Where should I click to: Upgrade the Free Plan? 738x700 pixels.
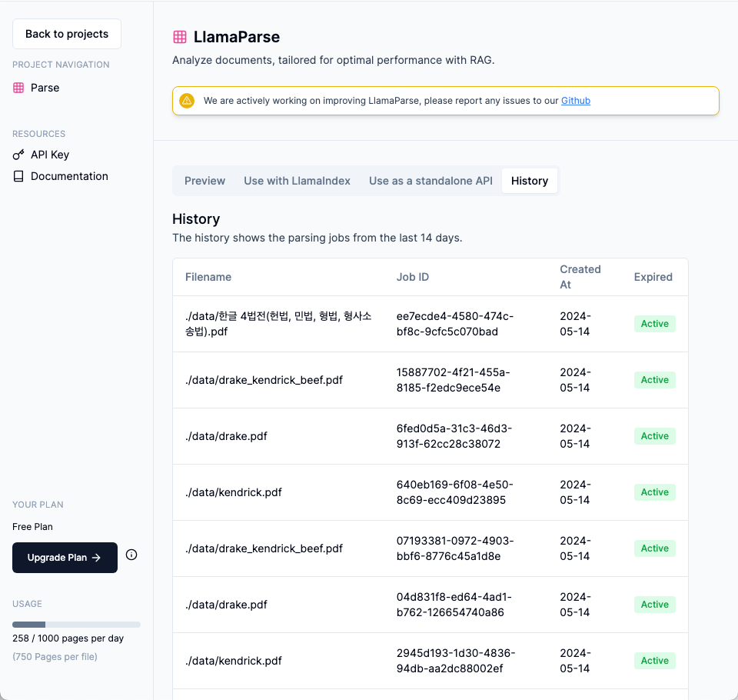click(65, 558)
